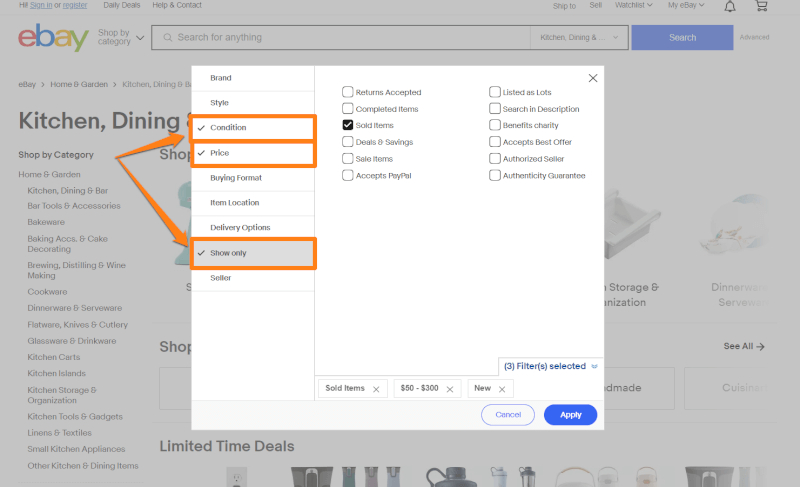Remove the Sold Items filter chip

(376, 389)
